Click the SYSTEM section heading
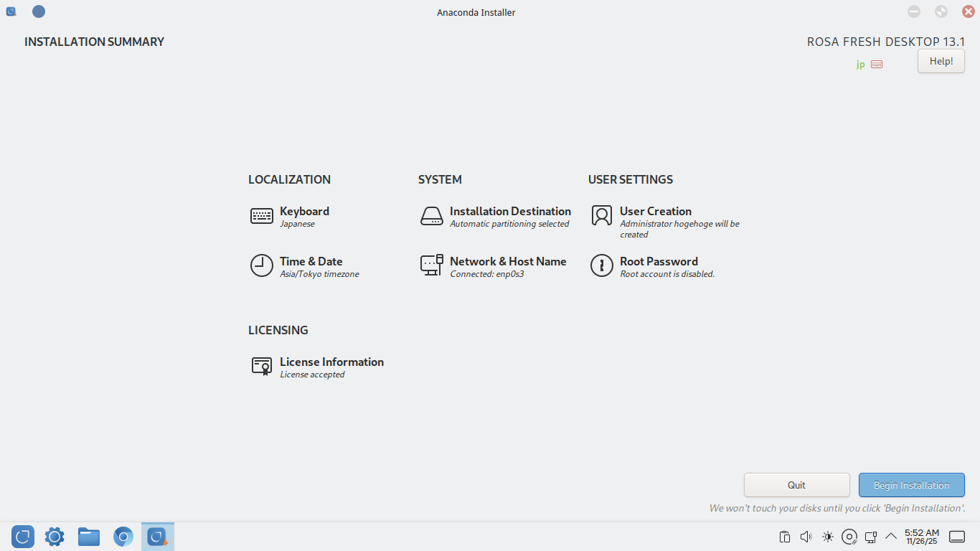This screenshot has width=980, height=551. click(440, 179)
